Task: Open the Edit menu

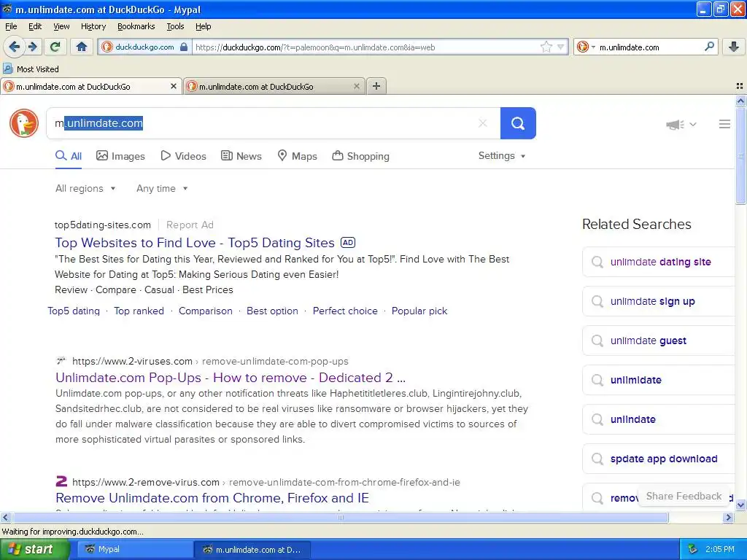Action: click(35, 26)
